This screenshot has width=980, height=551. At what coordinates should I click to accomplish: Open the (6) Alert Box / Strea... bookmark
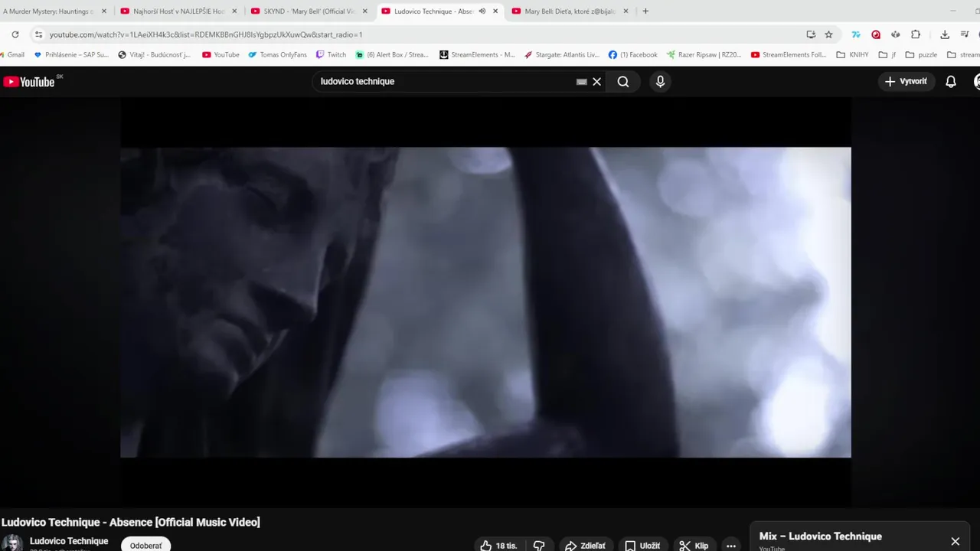tap(392, 55)
